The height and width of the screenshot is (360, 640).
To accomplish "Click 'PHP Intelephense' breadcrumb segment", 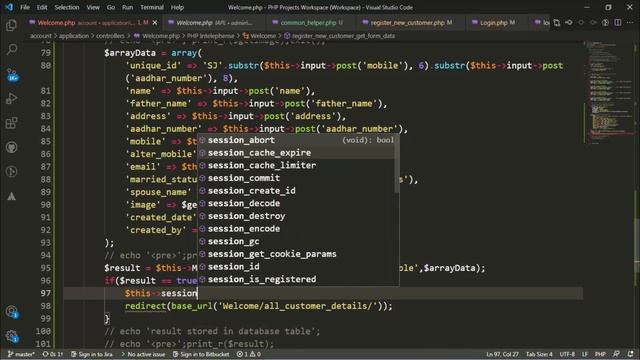I will click(211, 36).
